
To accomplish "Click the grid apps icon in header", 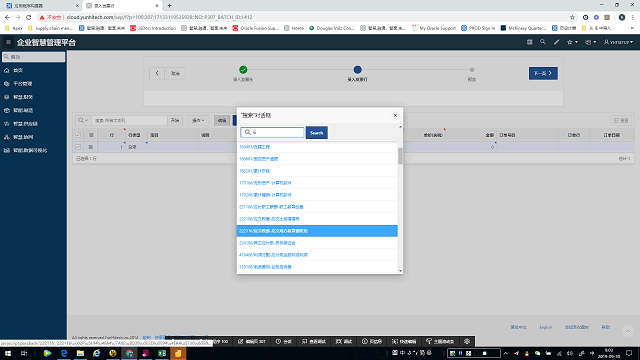I will point(529,42).
